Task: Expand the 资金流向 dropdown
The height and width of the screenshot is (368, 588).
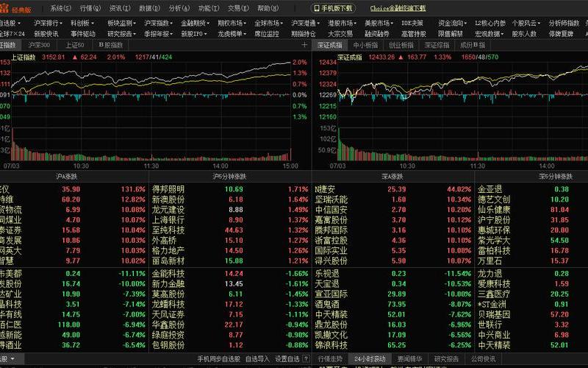Action: coord(452,24)
